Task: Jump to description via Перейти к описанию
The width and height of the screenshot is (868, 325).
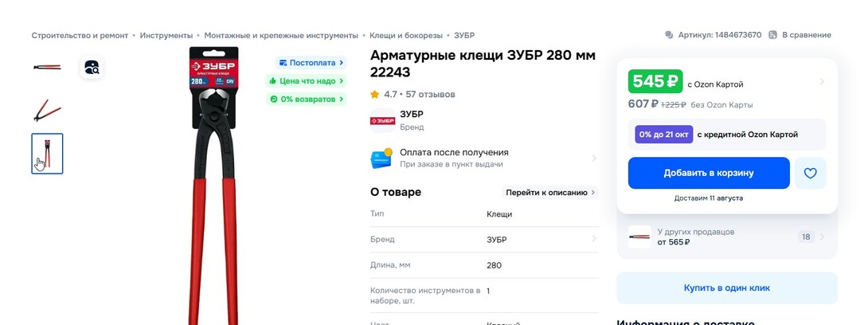Action: (x=550, y=192)
